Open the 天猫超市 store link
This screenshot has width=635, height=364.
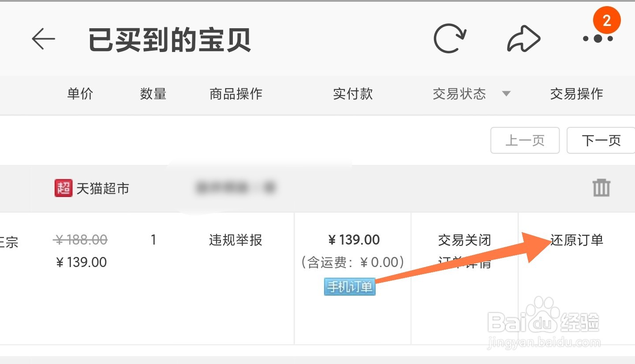[103, 189]
